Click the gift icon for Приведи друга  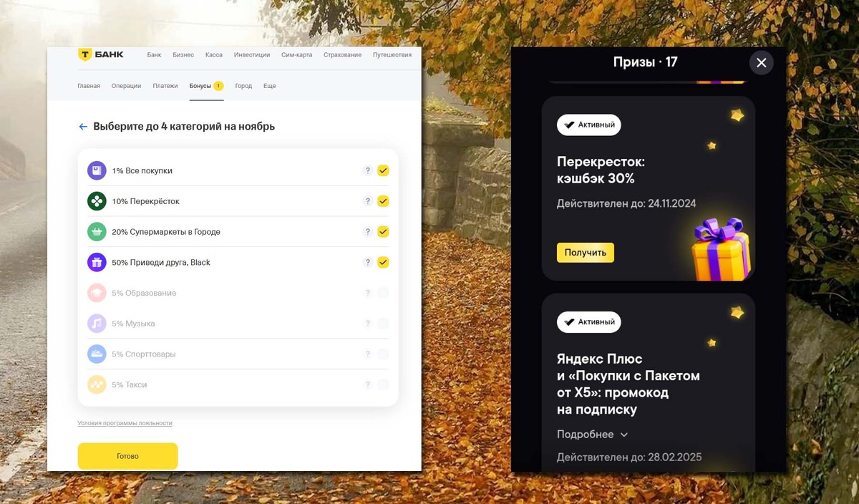(97, 262)
